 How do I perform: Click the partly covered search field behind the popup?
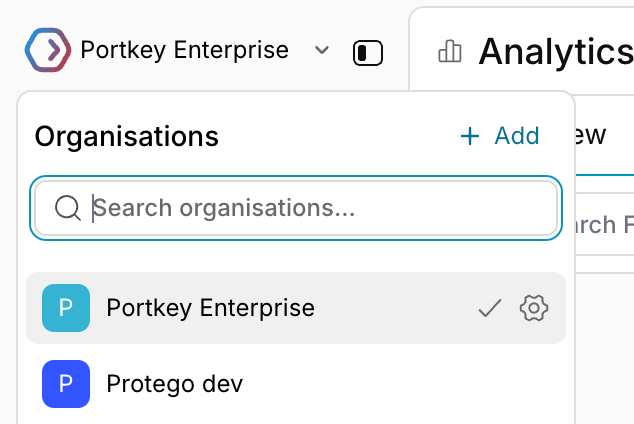tap(604, 224)
